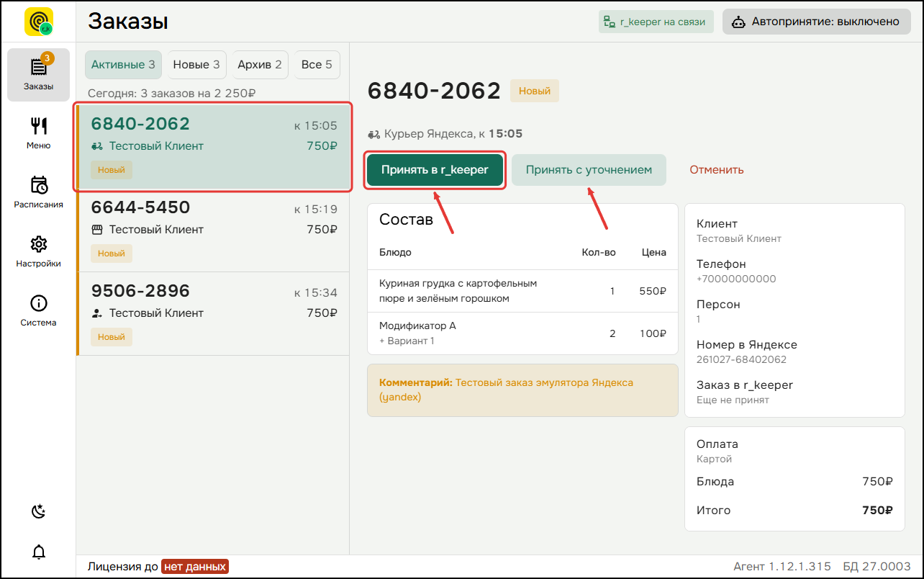Click license badge нет данных
This screenshot has width=924, height=579.
coord(195,567)
